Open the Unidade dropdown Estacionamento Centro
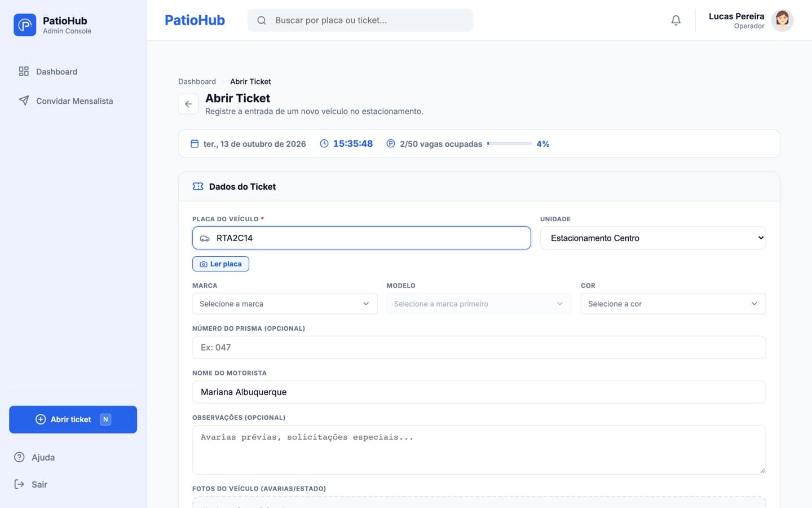 (x=653, y=238)
